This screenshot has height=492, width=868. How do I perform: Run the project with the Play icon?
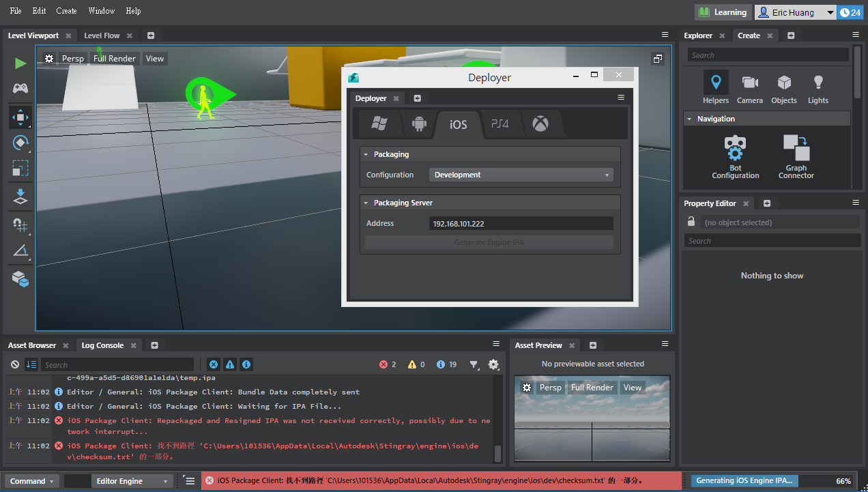[x=20, y=63]
